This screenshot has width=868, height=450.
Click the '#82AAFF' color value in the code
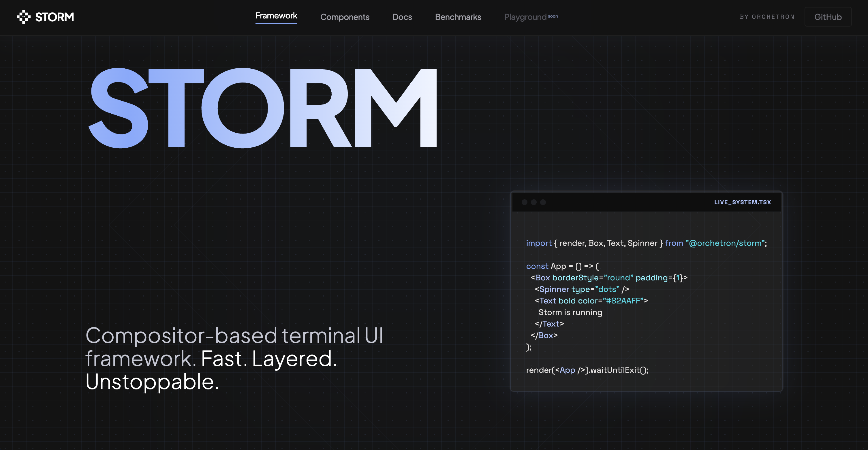click(623, 301)
